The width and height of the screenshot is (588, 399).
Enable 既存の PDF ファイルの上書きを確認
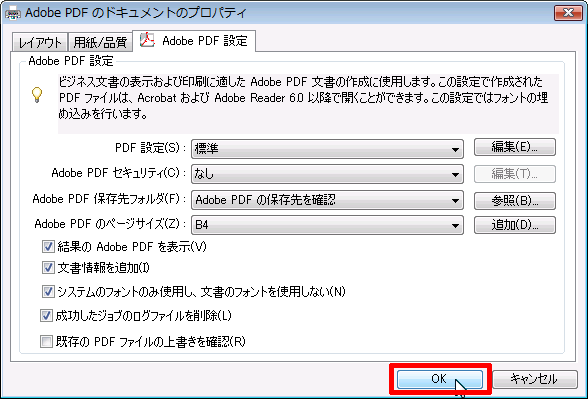point(46,342)
